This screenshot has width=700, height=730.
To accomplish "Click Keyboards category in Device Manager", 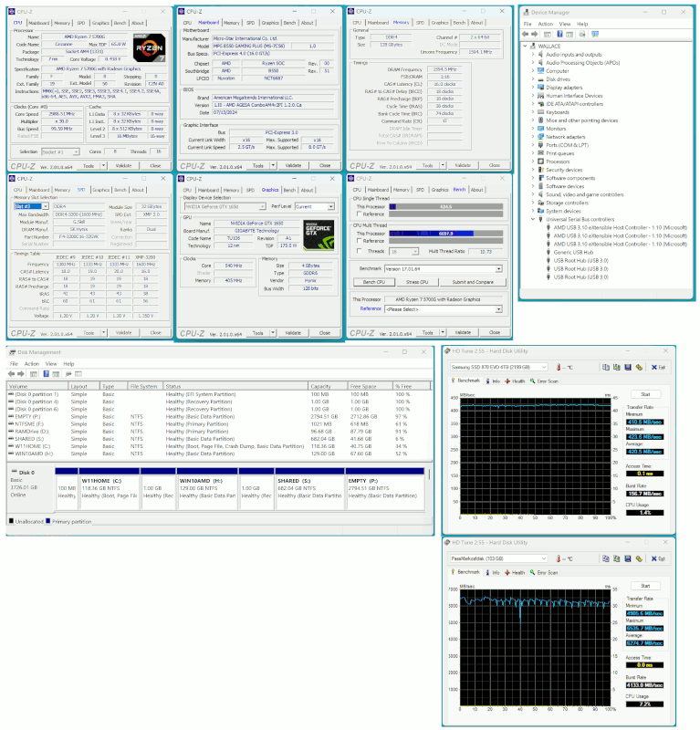I will tap(558, 112).
